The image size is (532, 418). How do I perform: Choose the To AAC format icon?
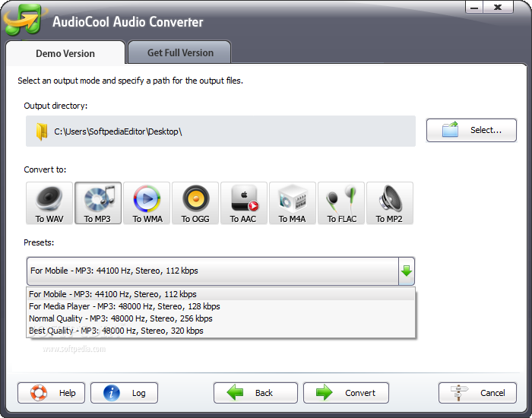tap(244, 203)
